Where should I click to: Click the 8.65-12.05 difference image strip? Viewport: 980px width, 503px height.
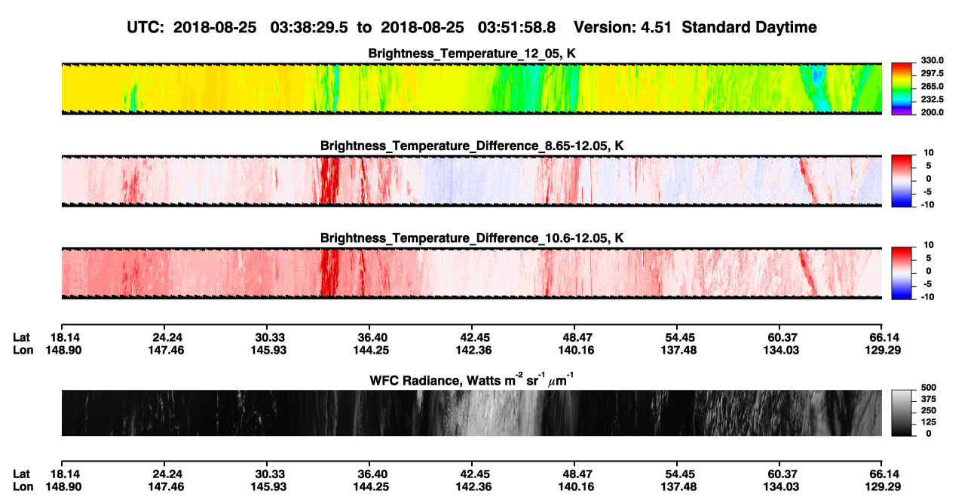472,181
